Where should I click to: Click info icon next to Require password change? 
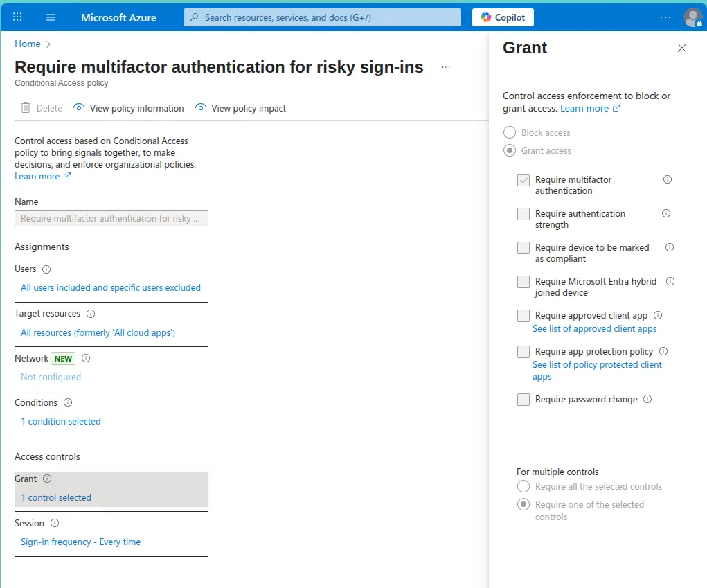click(x=647, y=399)
